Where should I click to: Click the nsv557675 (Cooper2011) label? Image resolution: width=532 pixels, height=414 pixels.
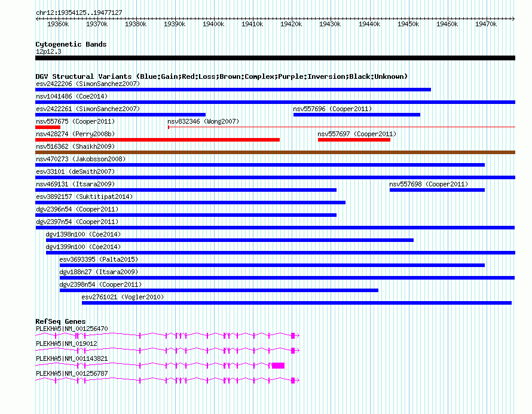click(x=75, y=121)
